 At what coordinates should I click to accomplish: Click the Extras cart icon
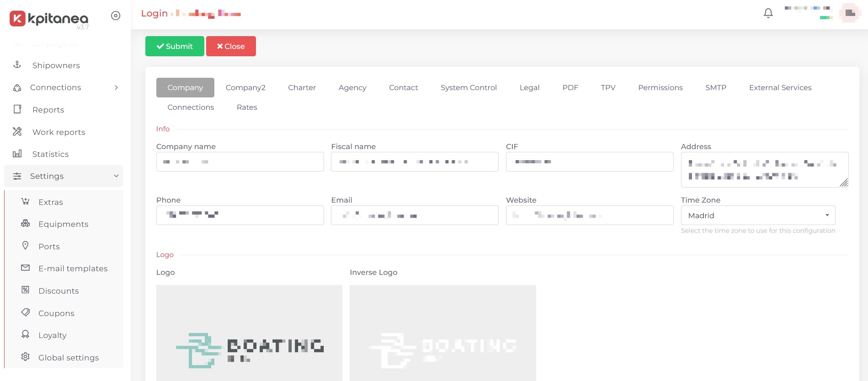tap(26, 201)
